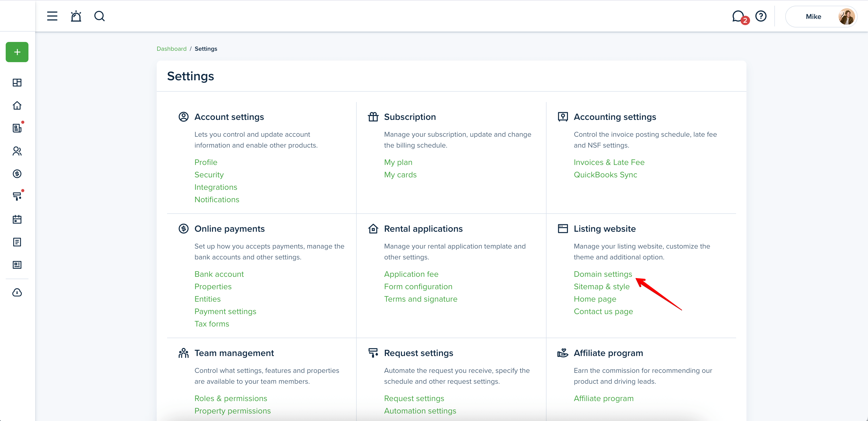Open Form configuration link

[418, 287]
